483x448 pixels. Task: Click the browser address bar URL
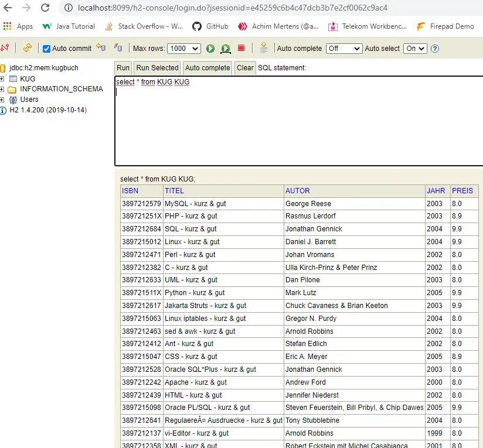pos(233,8)
